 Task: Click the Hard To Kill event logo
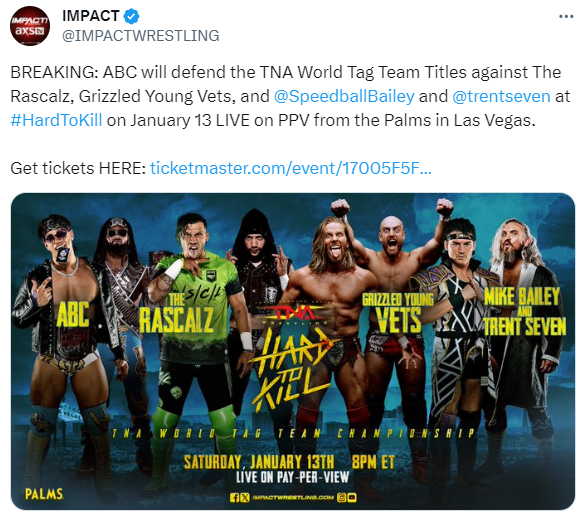290,367
